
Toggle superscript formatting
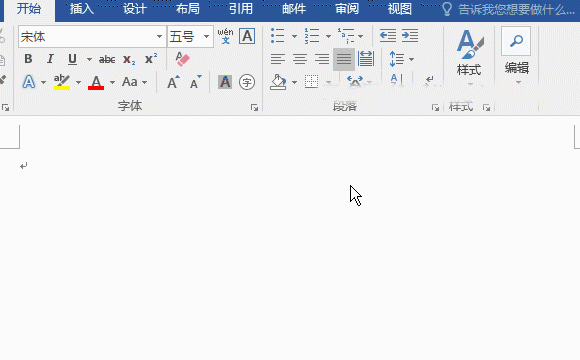151,59
